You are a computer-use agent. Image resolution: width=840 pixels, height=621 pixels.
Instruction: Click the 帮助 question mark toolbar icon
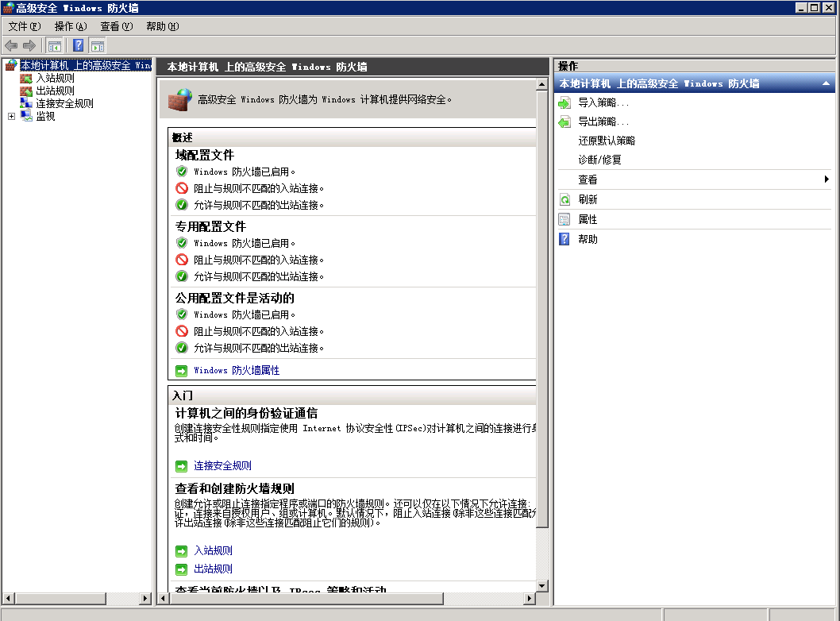[77, 45]
